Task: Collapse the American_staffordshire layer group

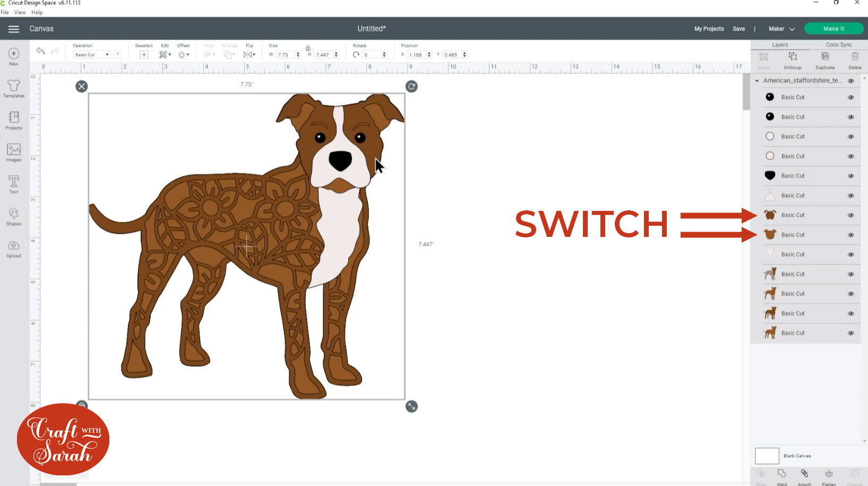Action: coord(757,81)
